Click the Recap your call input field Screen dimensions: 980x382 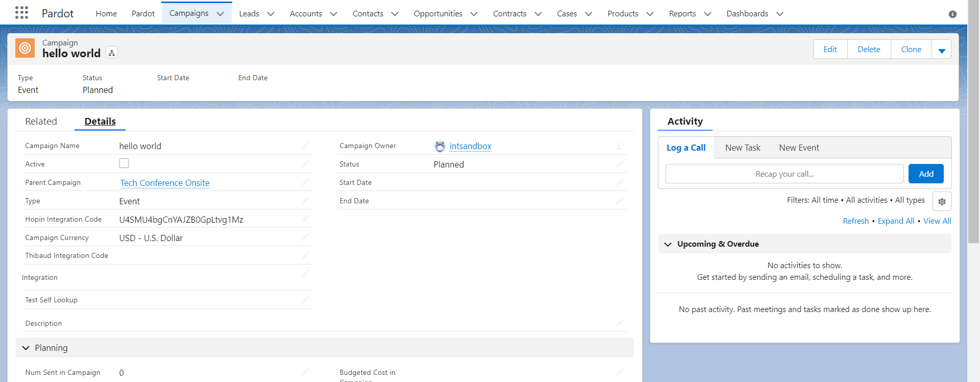click(x=784, y=174)
